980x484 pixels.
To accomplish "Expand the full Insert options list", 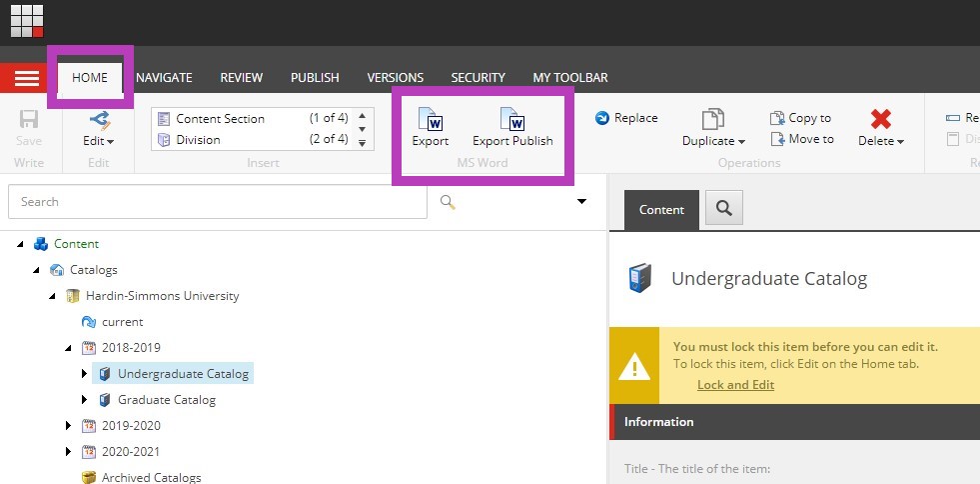I will click(x=362, y=143).
